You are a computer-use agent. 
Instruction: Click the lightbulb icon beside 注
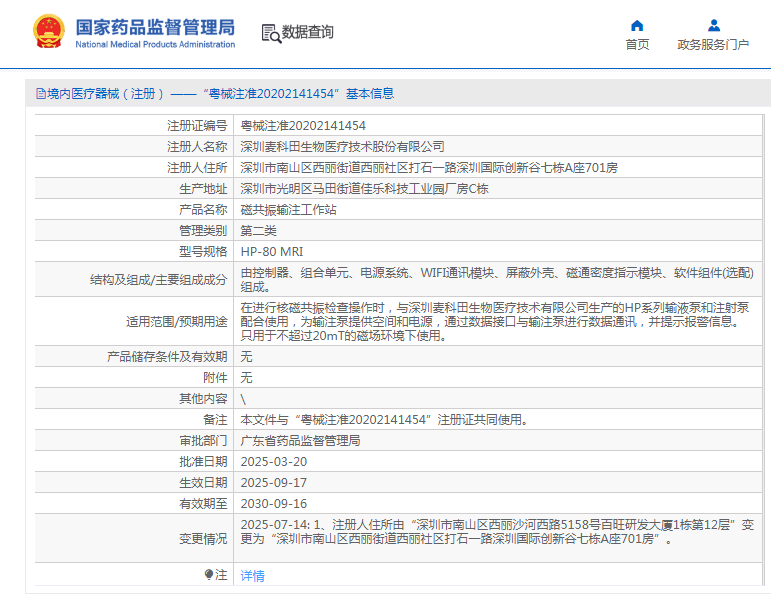(x=209, y=575)
